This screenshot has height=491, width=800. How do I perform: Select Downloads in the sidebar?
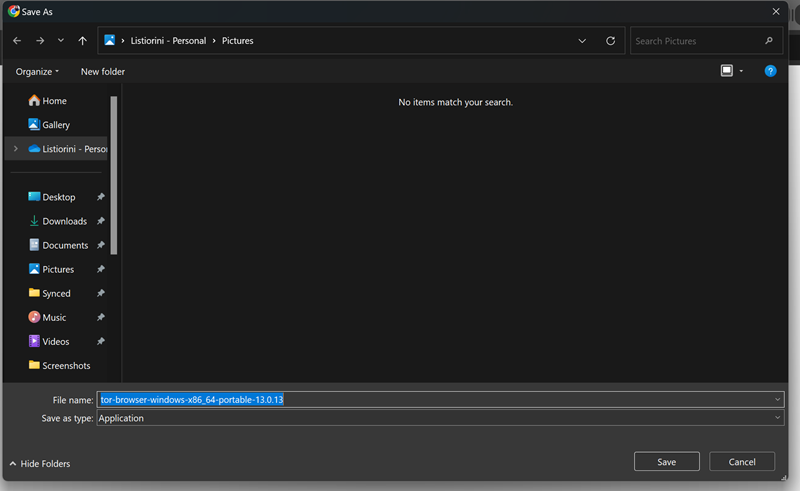[x=64, y=221]
